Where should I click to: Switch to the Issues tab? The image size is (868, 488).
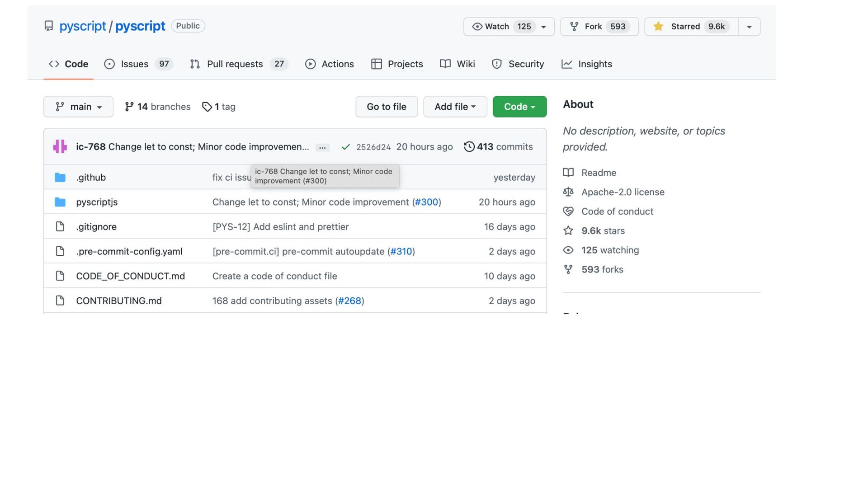(x=134, y=64)
